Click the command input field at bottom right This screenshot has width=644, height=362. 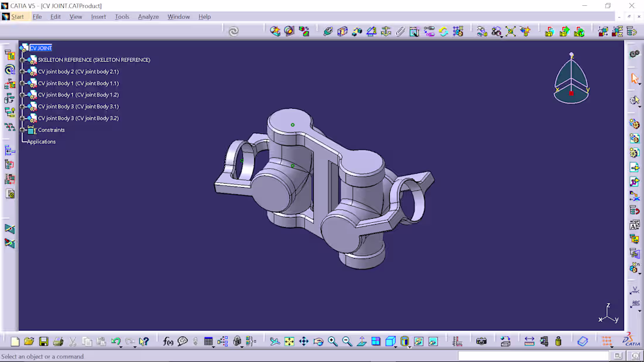533,356
